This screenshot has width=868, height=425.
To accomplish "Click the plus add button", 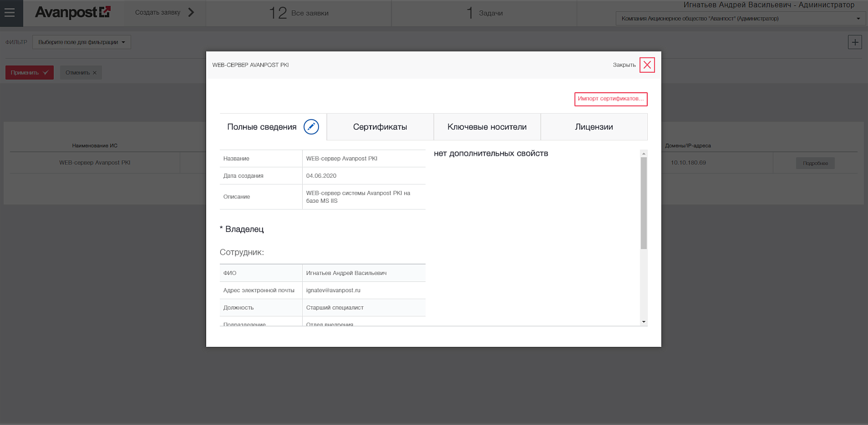I will click(x=855, y=42).
